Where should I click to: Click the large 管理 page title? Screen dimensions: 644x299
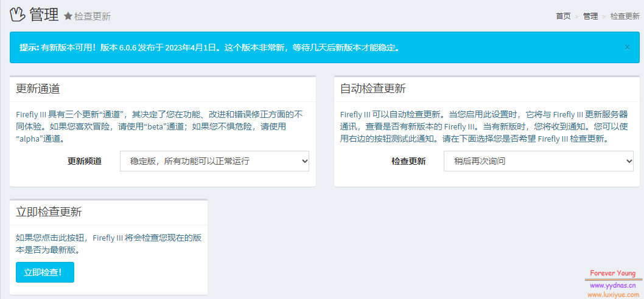coord(44,15)
